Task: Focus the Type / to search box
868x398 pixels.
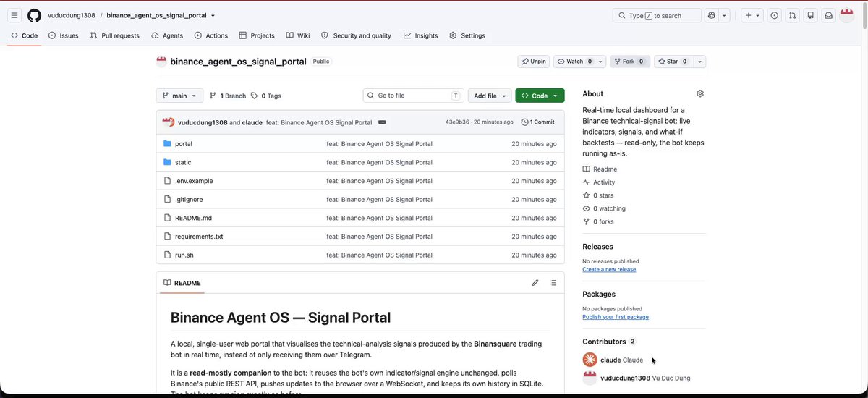Action: (x=657, y=15)
